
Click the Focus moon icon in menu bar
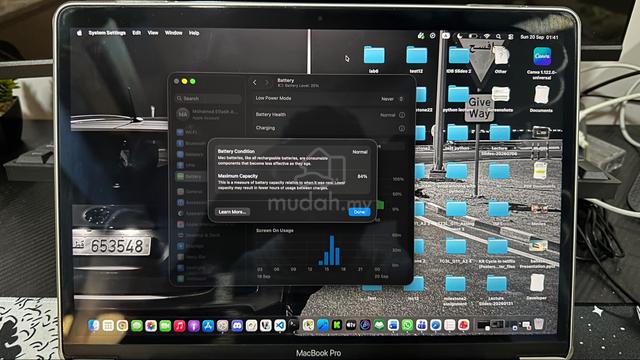pyautogui.click(x=460, y=36)
